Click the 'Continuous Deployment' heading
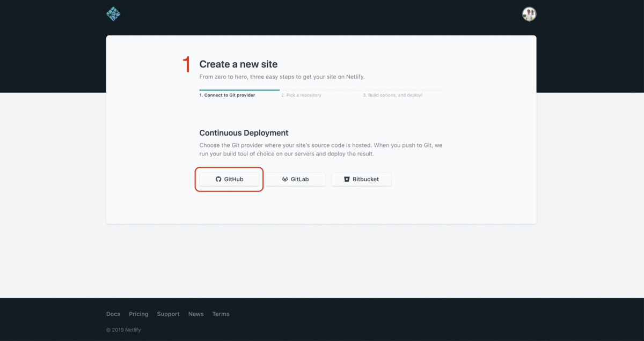644x341 pixels. click(x=244, y=133)
